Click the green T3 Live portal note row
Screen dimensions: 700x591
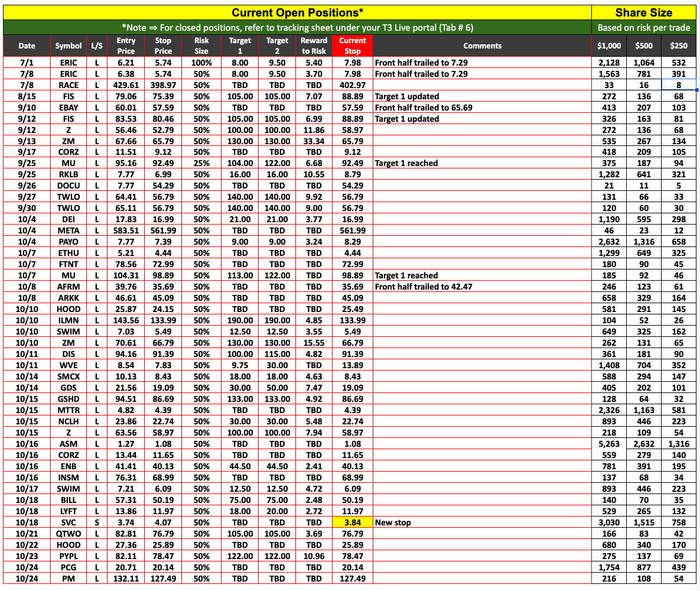click(297, 28)
